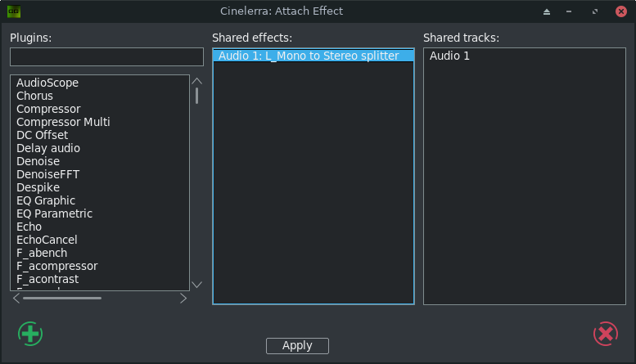This screenshot has width=636, height=364.
Task: Select the EQ Parametric plugin
Action: [x=54, y=213]
